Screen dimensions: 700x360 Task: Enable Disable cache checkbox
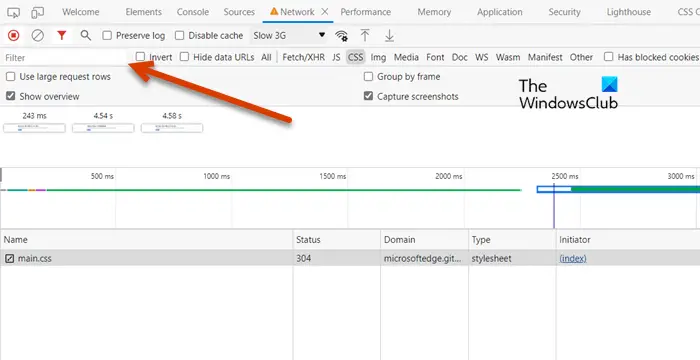coord(179,35)
